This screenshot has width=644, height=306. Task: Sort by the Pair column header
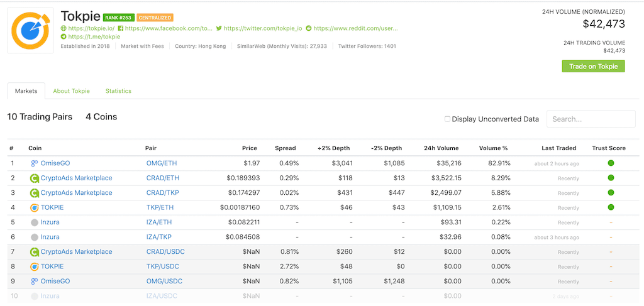pyautogui.click(x=151, y=148)
